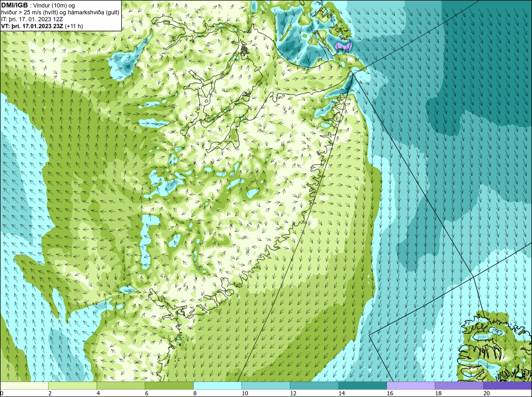Click the 0–2 m/s pale yellow legend swatch

[x=24, y=386]
